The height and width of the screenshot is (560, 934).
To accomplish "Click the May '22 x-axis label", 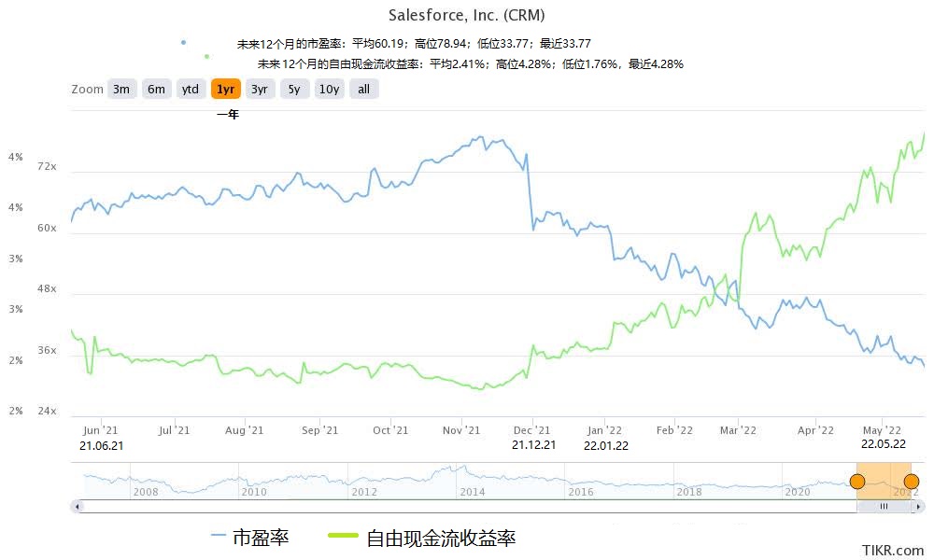I will point(883,430).
